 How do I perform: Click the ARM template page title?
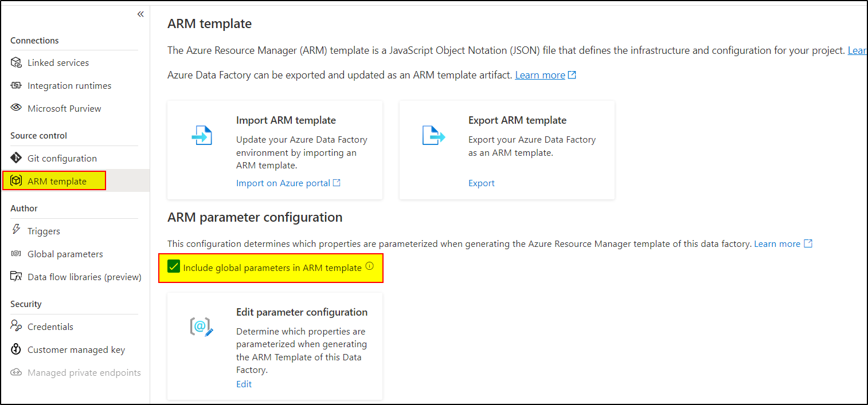(x=209, y=23)
